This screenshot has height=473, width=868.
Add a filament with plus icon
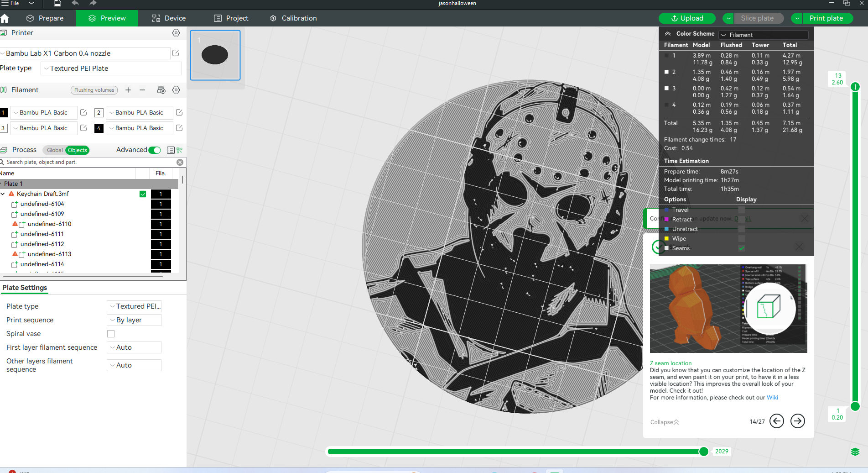coord(128,90)
